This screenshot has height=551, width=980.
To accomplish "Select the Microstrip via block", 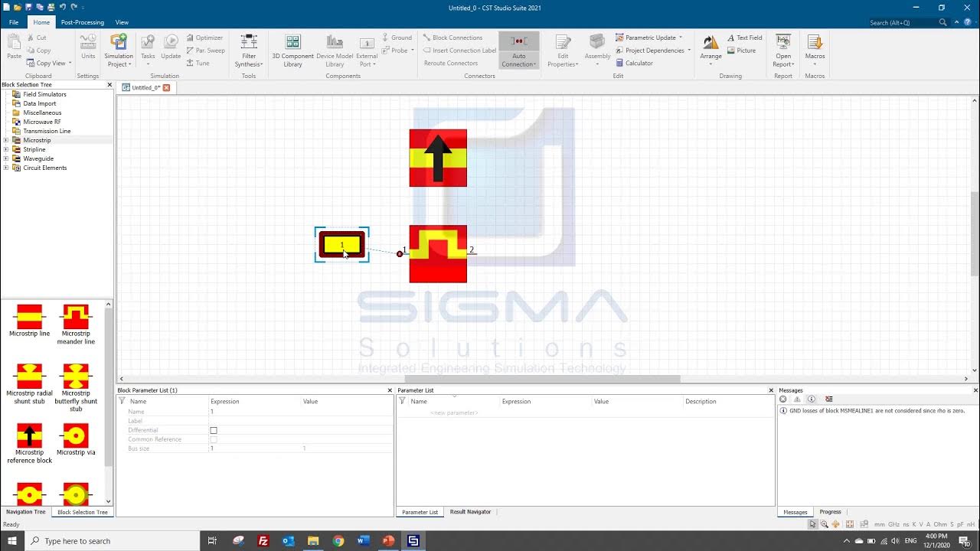I will [x=76, y=440].
